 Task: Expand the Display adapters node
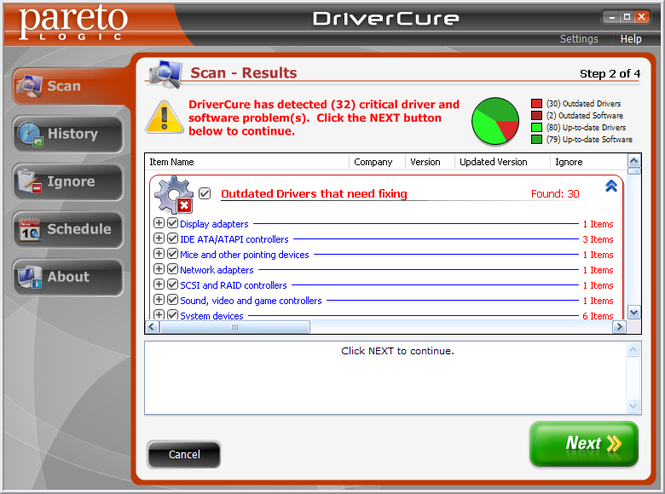click(159, 223)
